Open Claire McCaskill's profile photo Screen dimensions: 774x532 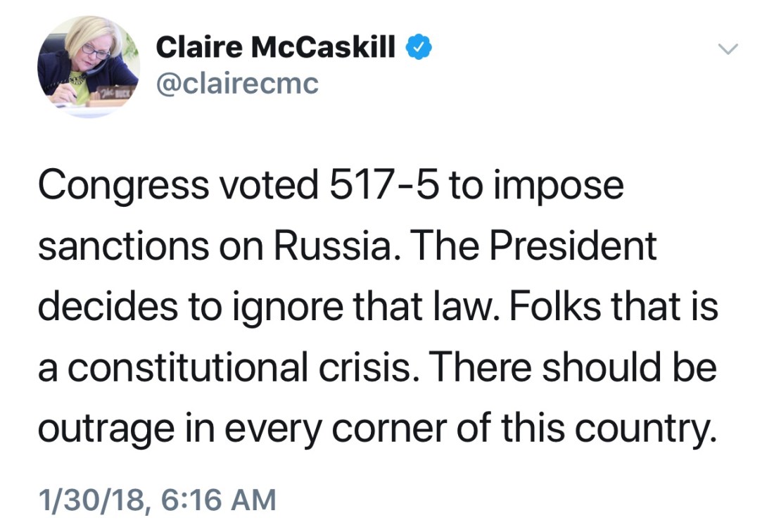(89, 67)
